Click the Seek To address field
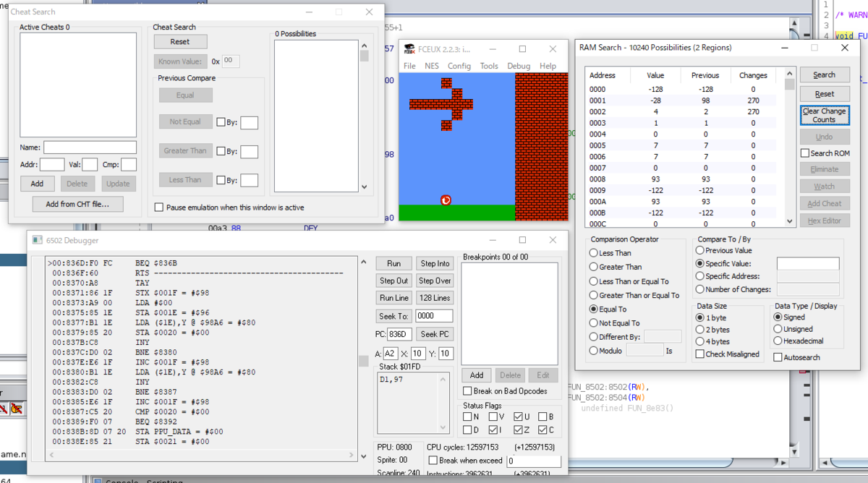Screen dimensions: 868x483 click(434, 316)
